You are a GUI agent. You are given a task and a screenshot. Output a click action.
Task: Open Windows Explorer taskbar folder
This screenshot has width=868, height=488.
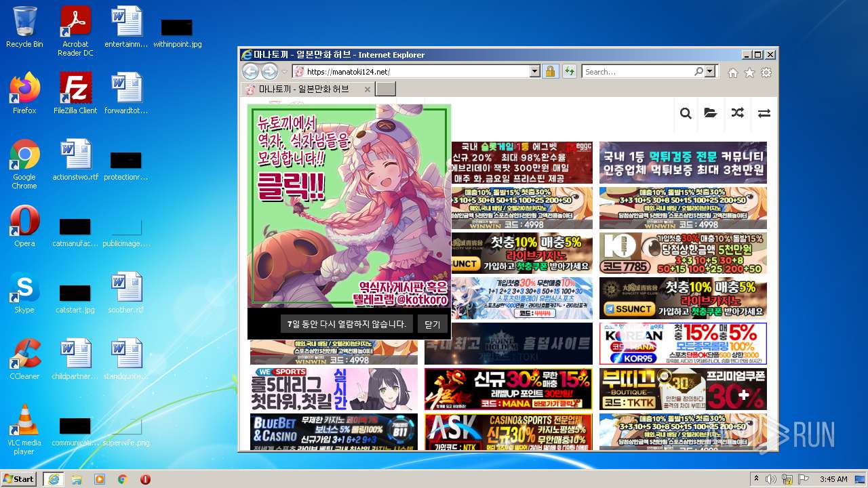77,479
